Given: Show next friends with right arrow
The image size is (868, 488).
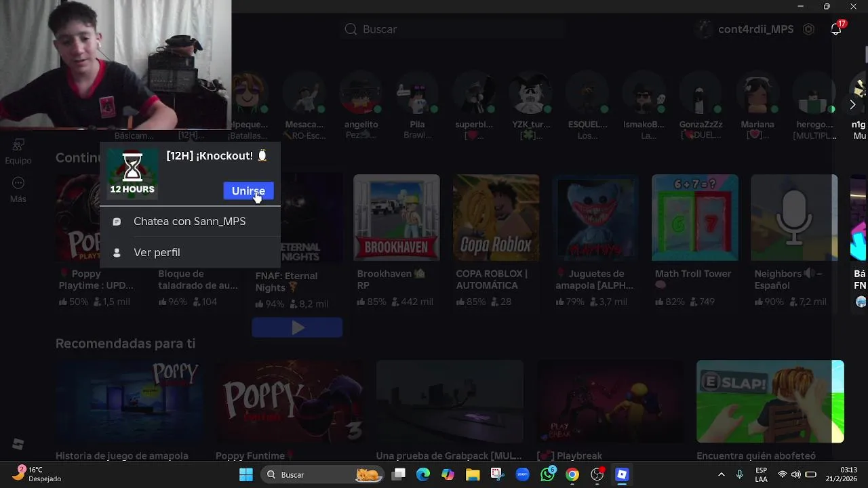Looking at the screenshot, I should [852, 104].
